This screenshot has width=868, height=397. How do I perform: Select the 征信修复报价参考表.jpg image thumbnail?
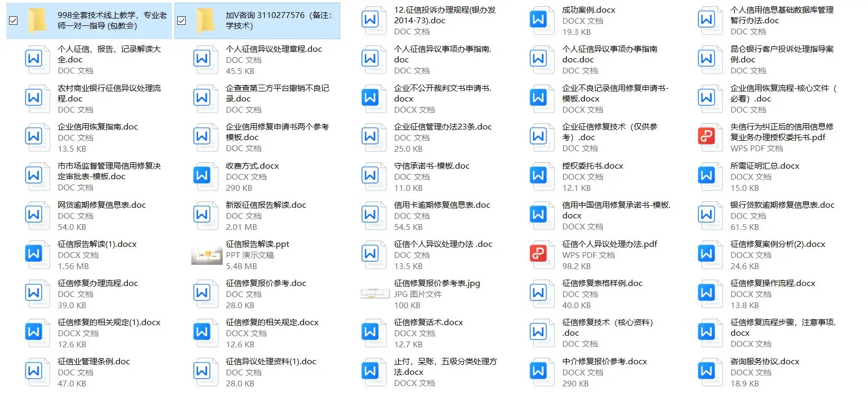point(374,293)
